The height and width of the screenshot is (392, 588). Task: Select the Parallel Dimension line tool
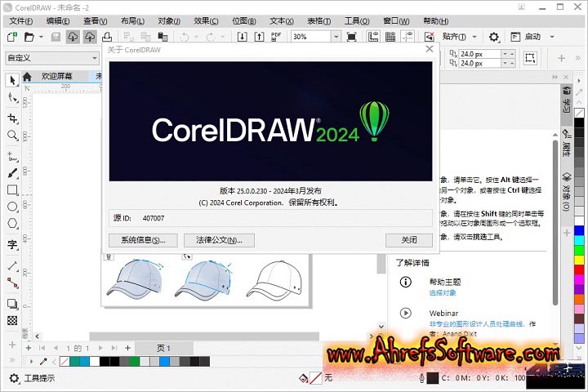(12, 266)
